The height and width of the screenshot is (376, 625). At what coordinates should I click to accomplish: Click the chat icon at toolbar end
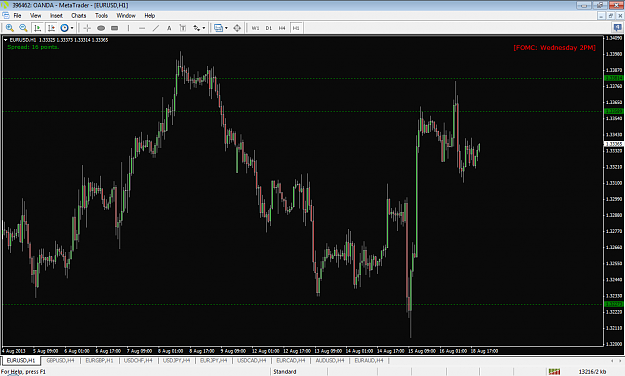(617, 28)
